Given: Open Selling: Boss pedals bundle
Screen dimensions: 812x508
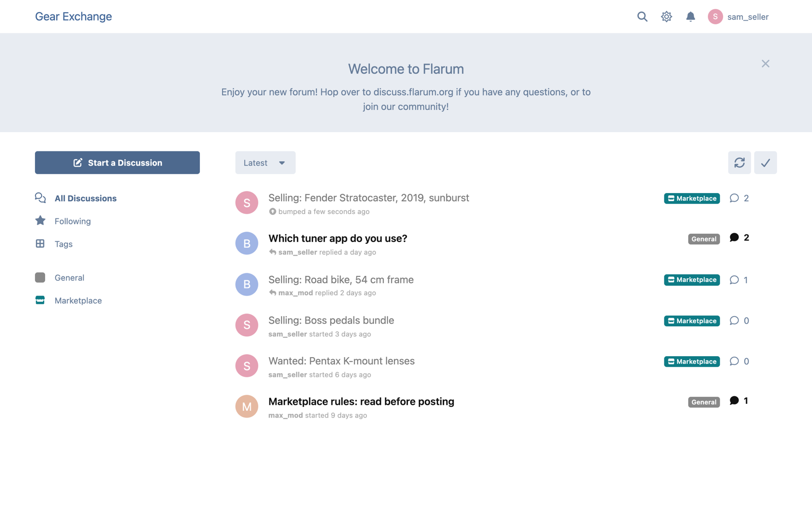Looking at the screenshot, I should [x=331, y=320].
